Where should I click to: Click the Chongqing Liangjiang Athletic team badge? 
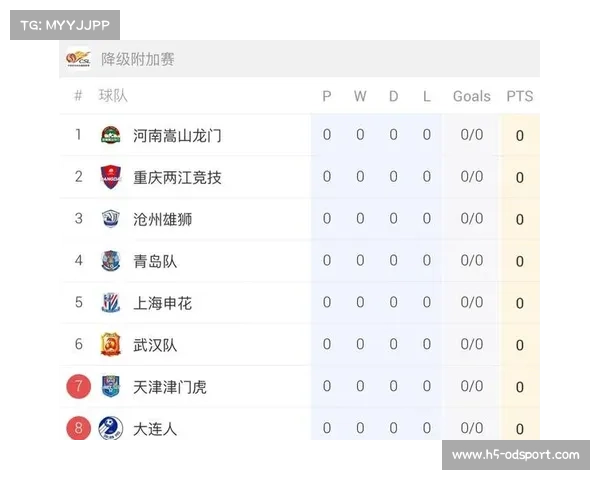click(111, 177)
